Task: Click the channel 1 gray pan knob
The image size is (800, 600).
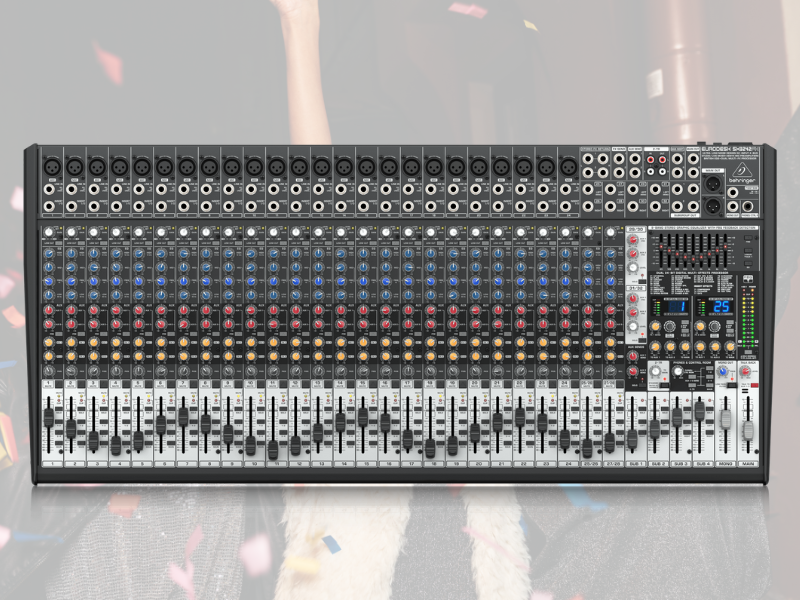Action: tap(48, 371)
